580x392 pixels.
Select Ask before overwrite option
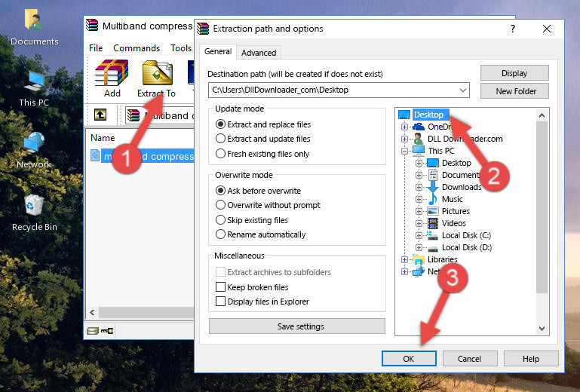pos(220,191)
